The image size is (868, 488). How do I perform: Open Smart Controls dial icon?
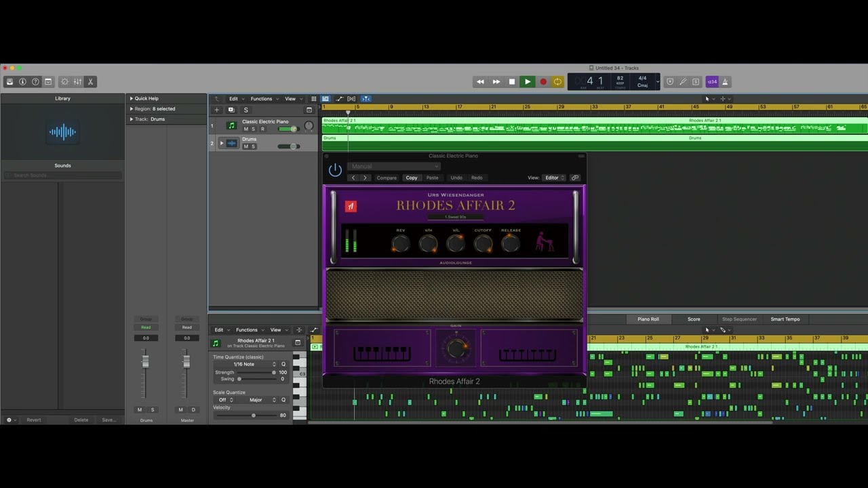coord(64,82)
